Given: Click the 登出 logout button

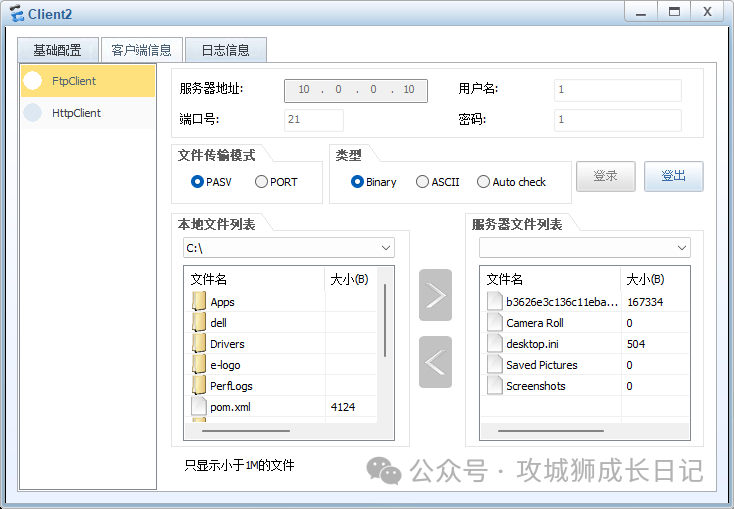Looking at the screenshot, I should tap(674, 176).
